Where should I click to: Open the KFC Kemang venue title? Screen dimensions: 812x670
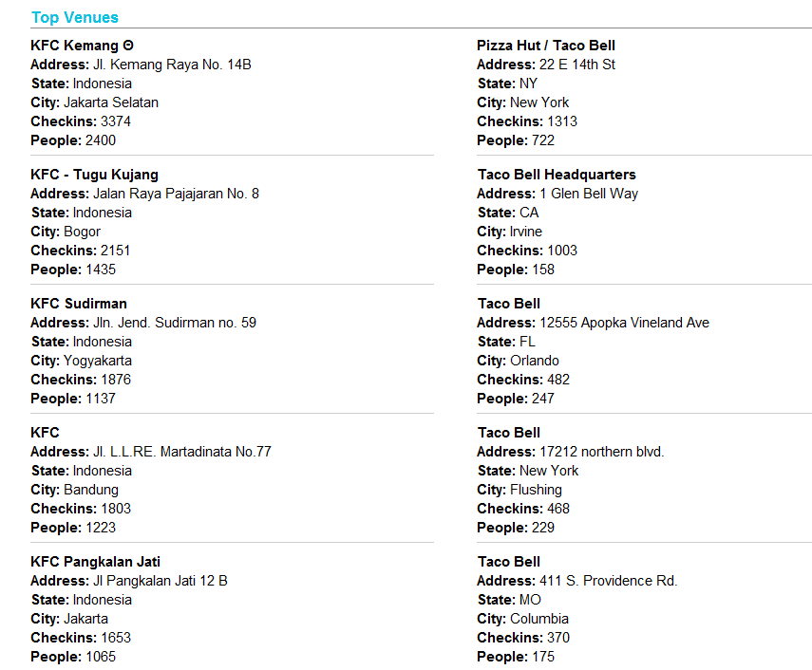point(75,46)
